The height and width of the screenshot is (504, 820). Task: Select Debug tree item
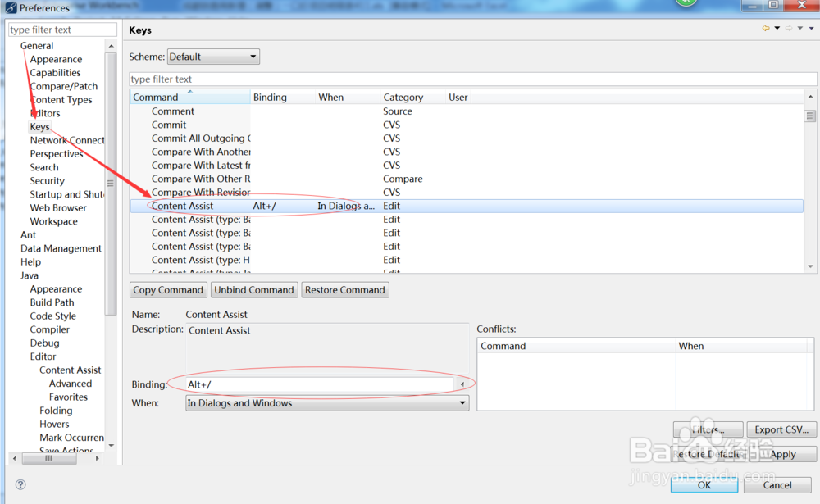click(44, 343)
